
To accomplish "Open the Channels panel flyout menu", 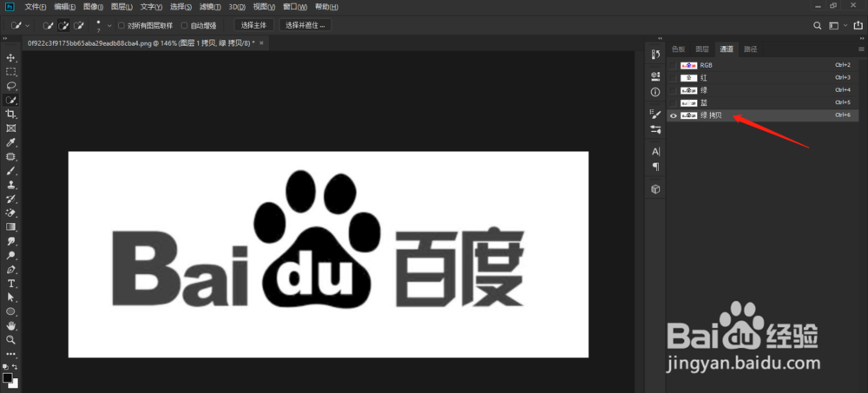I will tap(861, 49).
